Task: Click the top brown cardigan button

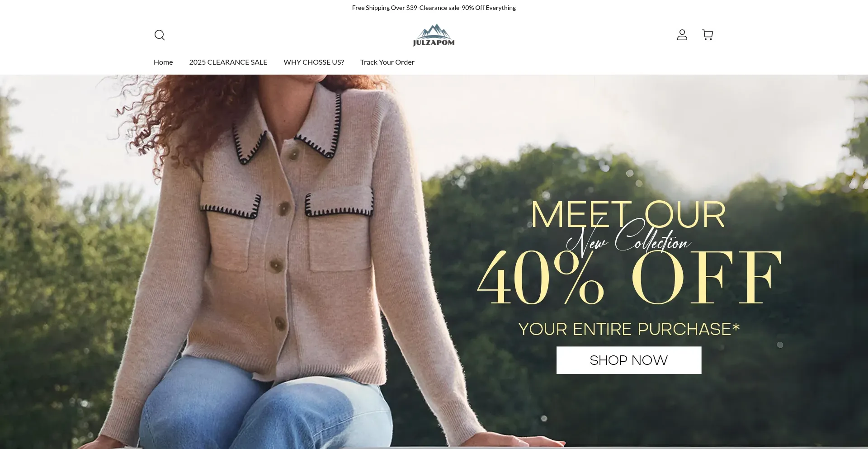Action: pyautogui.click(x=294, y=154)
